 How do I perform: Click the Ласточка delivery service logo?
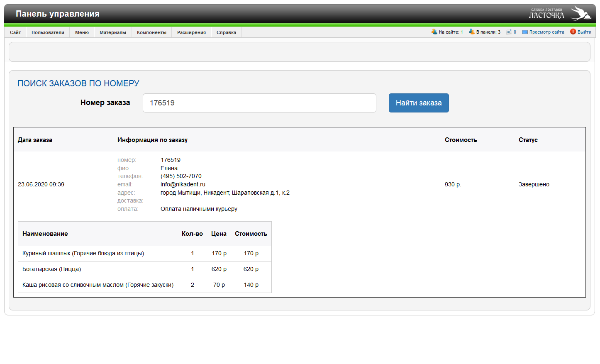(x=560, y=13)
